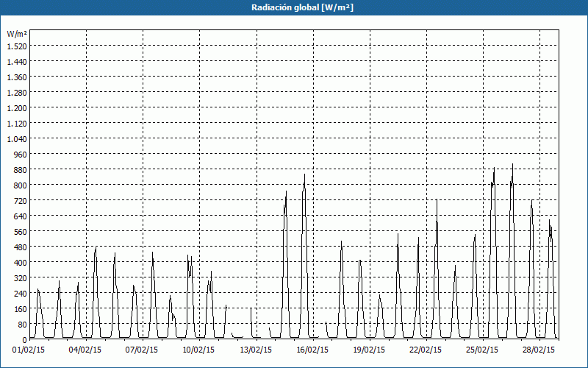Click the 1.120 y-axis label
This screenshot has height=368, width=588.
pyautogui.click(x=17, y=123)
